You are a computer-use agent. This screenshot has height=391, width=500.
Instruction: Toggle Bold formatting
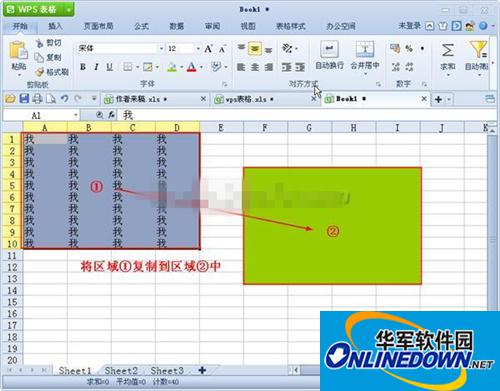coord(83,67)
